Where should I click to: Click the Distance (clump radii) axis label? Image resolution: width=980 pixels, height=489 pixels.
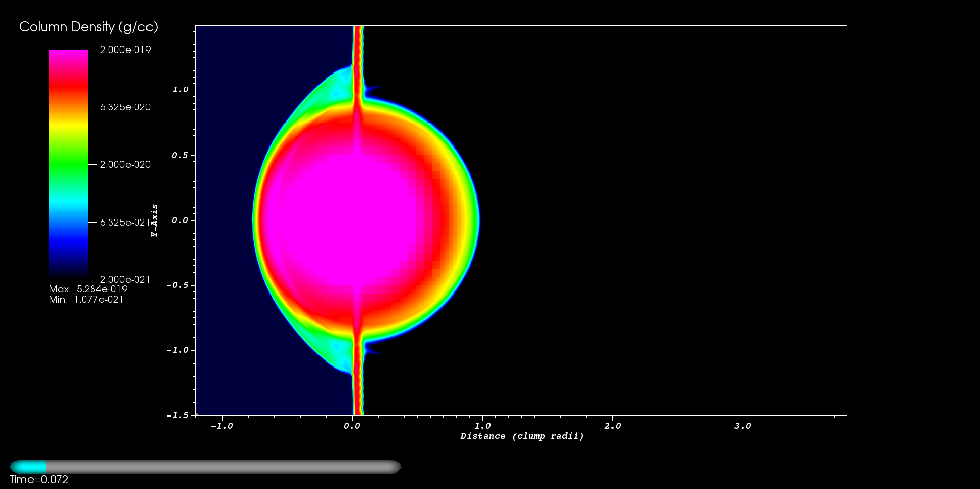coord(522,436)
